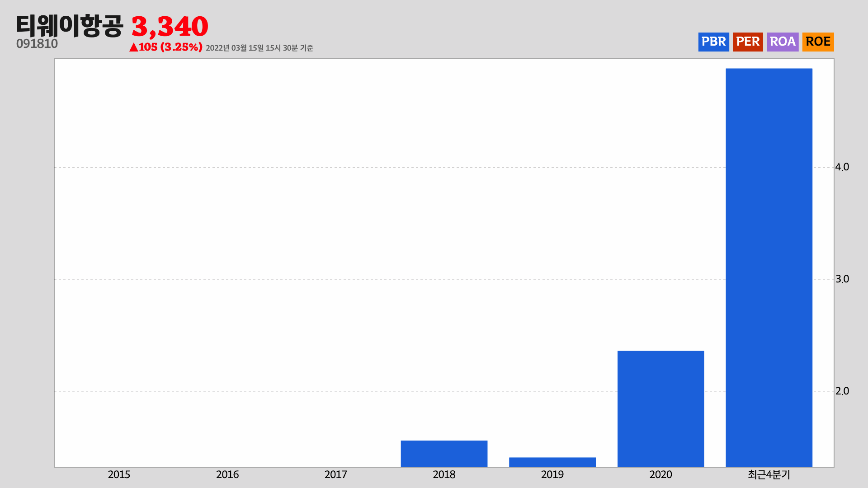
Task: Click the current price 3,340
Action: 170,26
